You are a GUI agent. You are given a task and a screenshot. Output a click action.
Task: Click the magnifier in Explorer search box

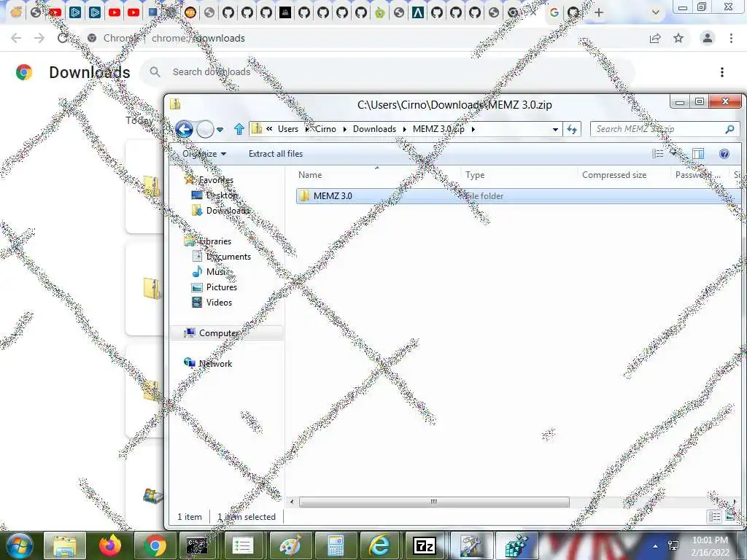[729, 129]
